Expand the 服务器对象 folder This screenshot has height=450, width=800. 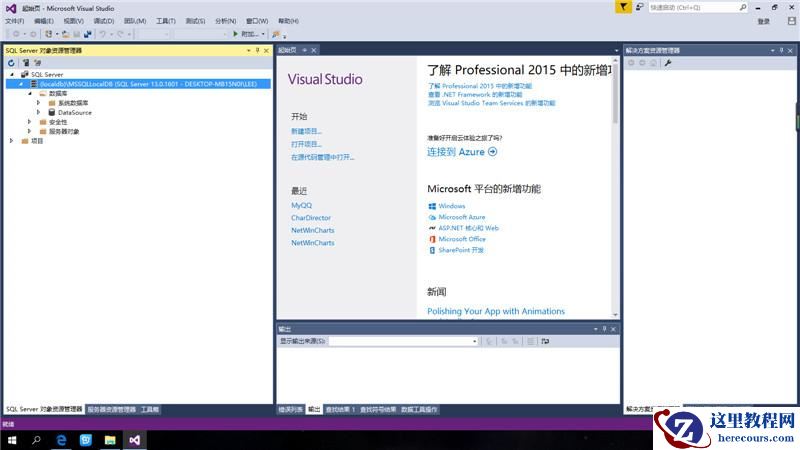[29, 131]
